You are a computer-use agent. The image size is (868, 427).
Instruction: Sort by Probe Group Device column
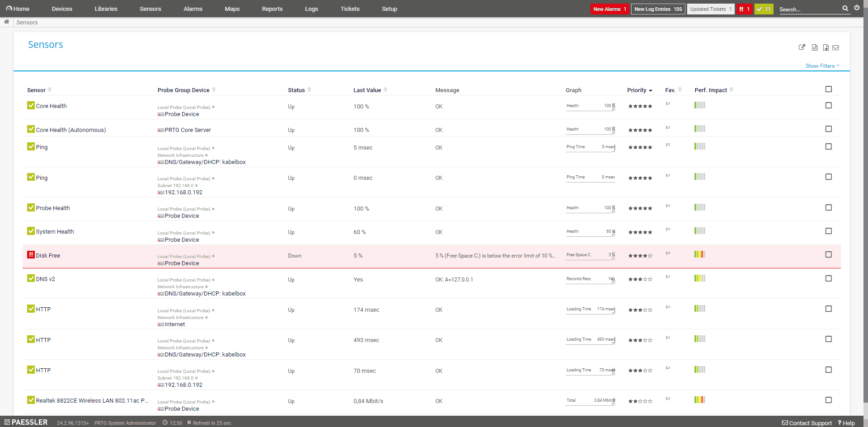(186, 90)
